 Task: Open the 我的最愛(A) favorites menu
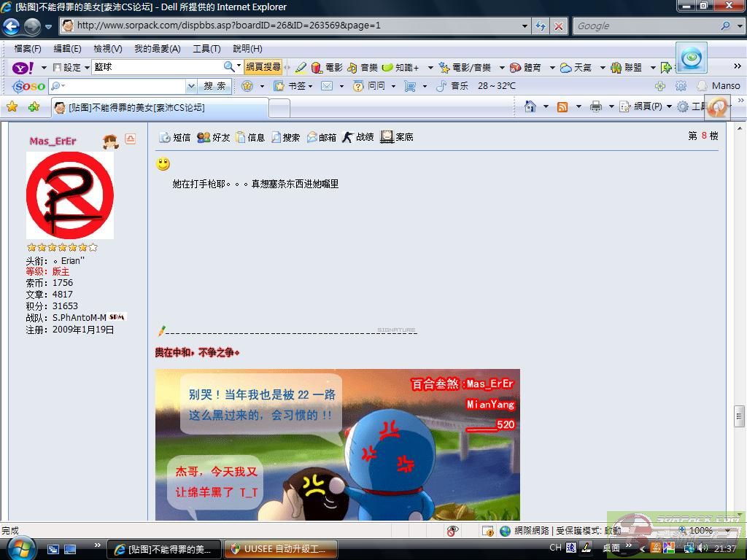(157, 48)
